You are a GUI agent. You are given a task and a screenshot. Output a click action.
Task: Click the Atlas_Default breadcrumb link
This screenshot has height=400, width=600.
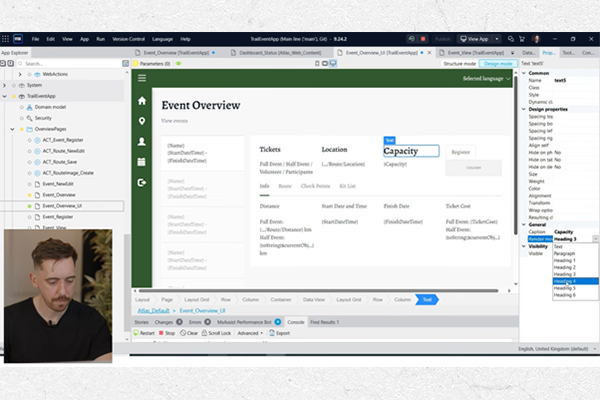pyautogui.click(x=153, y=311)
